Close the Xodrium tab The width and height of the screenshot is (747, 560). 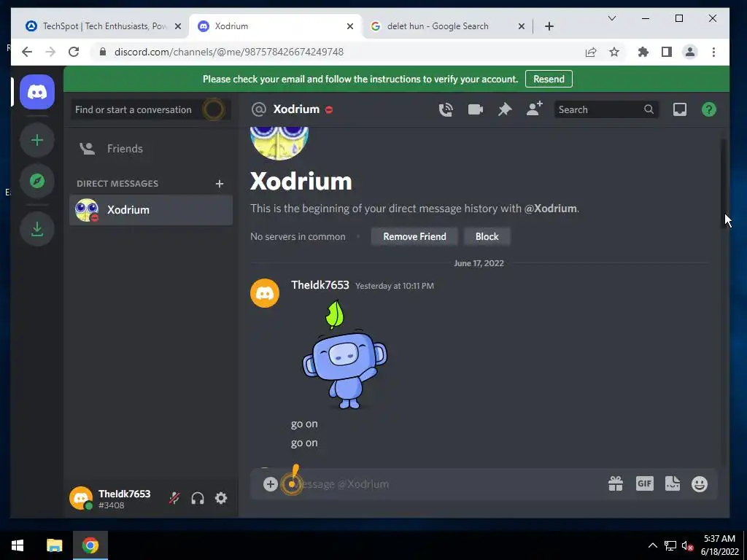click(350, 26)
